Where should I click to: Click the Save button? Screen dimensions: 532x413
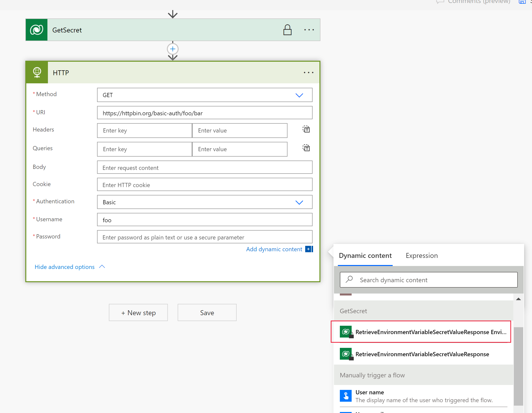(206, 312)
